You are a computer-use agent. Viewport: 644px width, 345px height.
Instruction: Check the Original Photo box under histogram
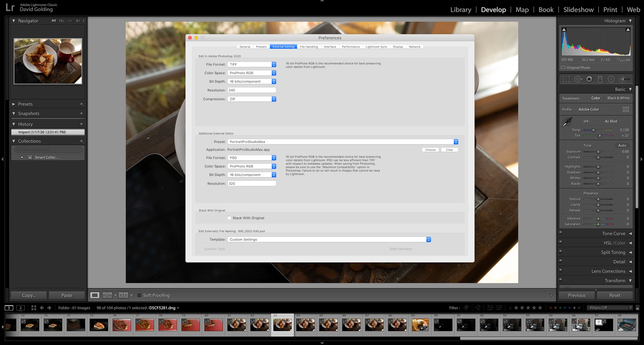click(563, 68)
